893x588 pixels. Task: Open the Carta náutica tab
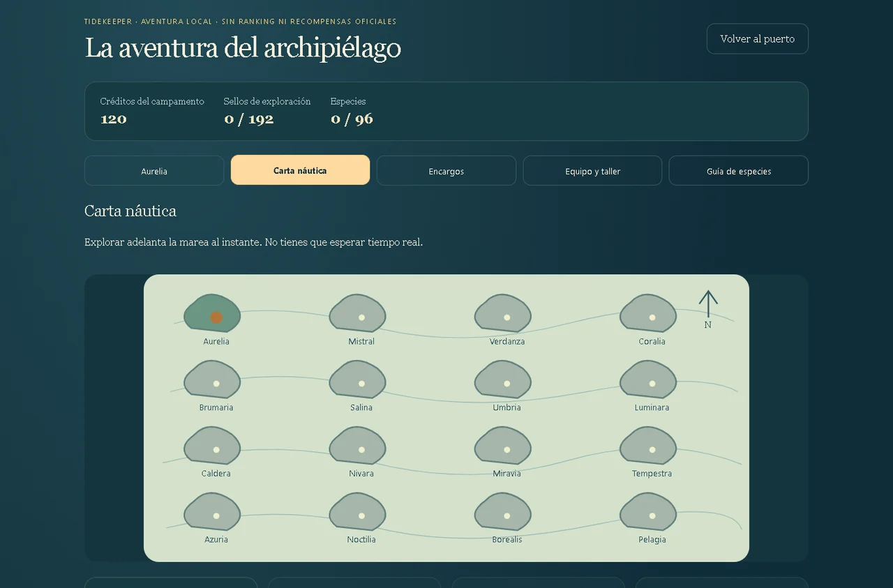coord(300,170)
